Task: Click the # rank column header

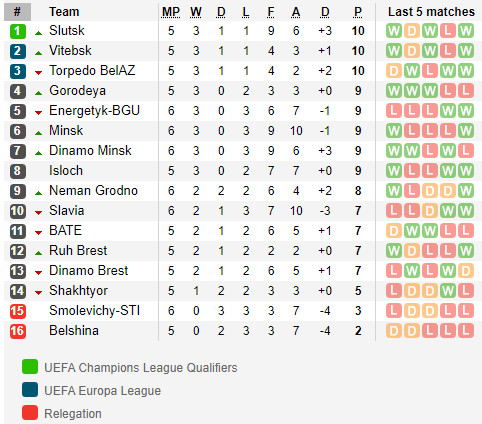Action: [x=17, y=12]
